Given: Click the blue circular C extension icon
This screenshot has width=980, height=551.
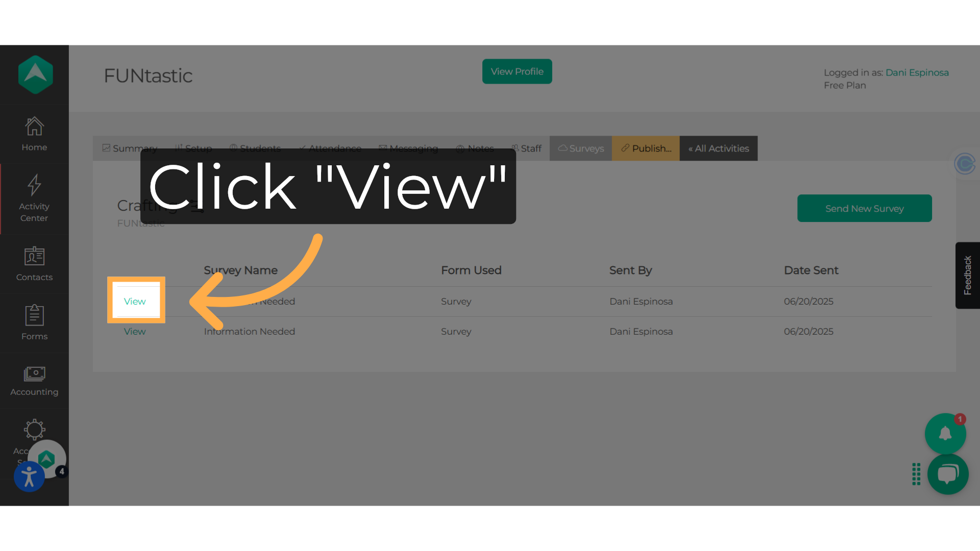Looking at the screenshot, I should click(x=965, y=164).
